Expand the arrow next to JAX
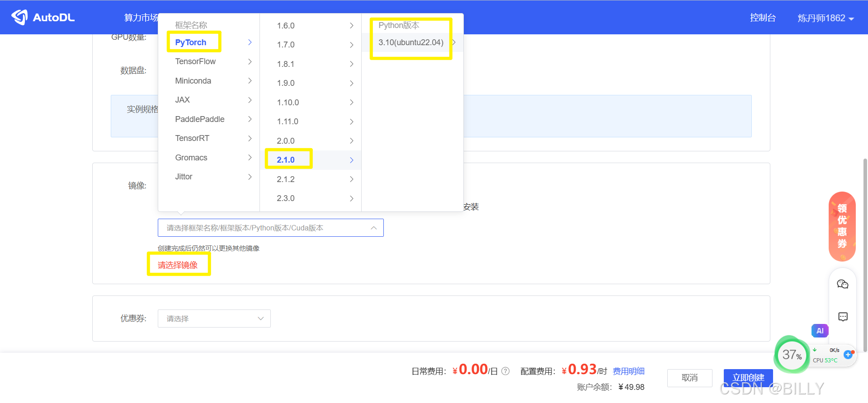 [x=250, y=100]
